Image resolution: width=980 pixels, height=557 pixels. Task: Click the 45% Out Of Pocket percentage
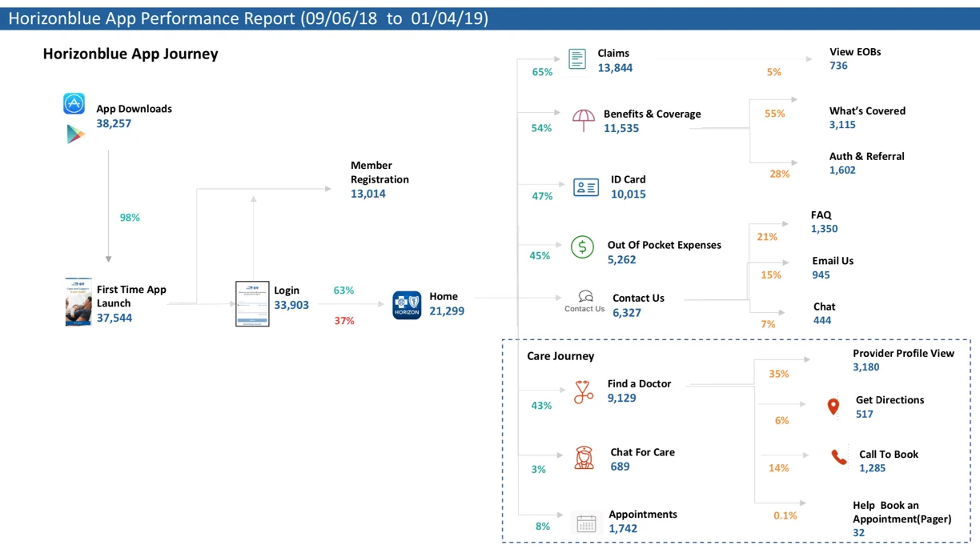pos(540,256)
